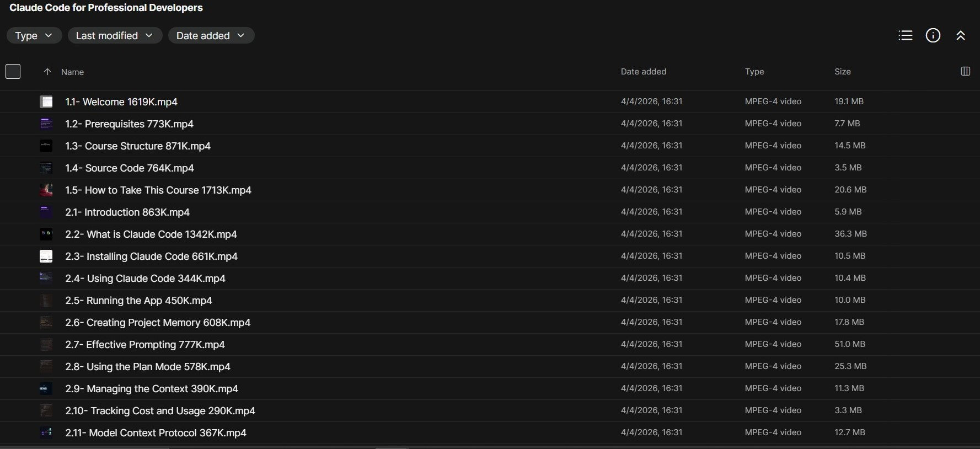
Task: Sort by the Type column header
Action: click(x=754, y=72)
